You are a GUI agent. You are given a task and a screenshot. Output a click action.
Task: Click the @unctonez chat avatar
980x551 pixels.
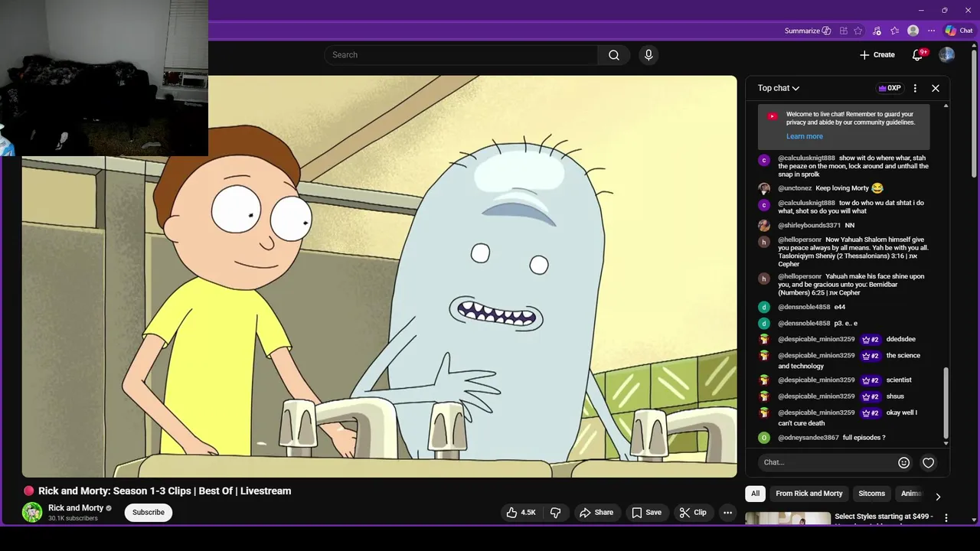(x=763, y=188)
